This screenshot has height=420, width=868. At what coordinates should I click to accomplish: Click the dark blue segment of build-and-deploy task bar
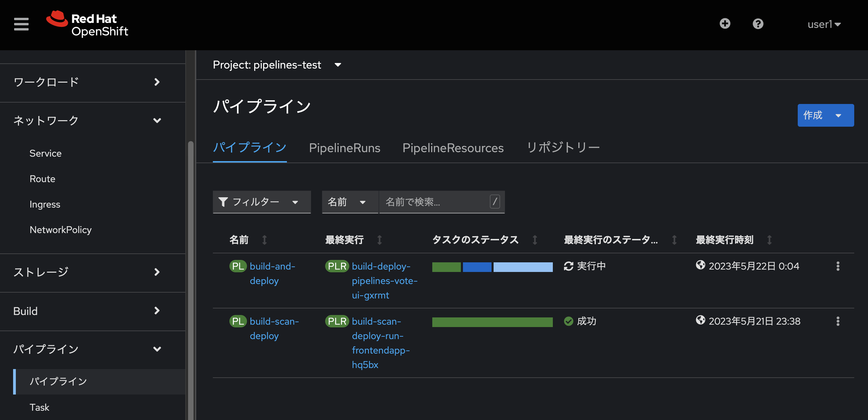[x=477, y=267]
